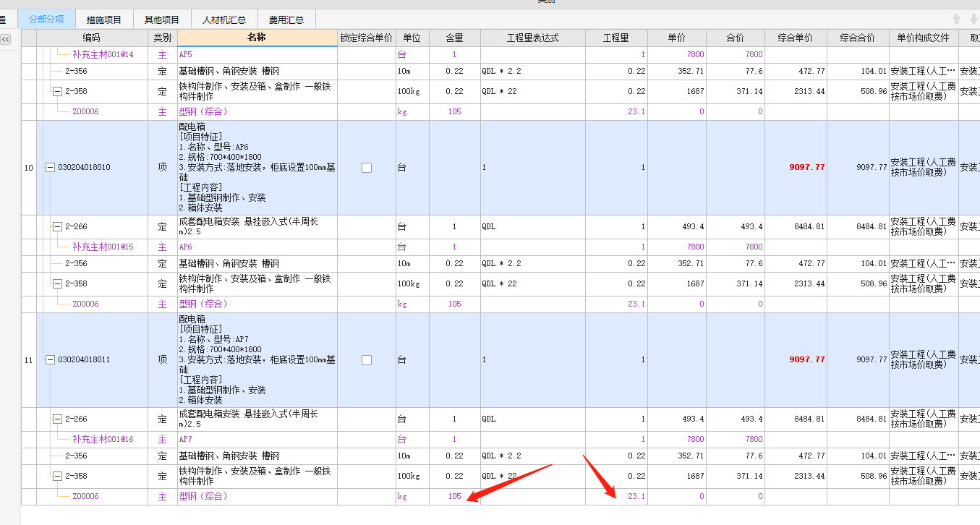
Task: Click the 含量 column header
Action: click(x=454, y=38)
